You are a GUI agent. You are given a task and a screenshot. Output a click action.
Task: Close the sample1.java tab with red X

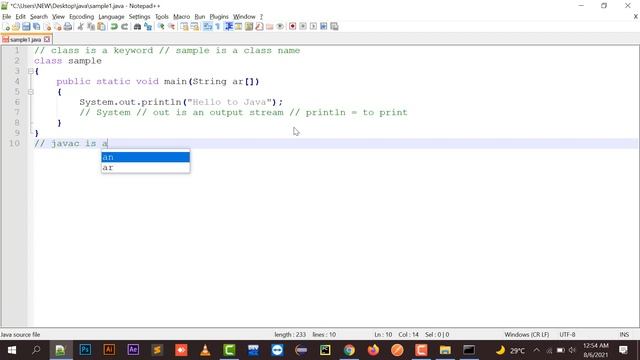point(47,40)
